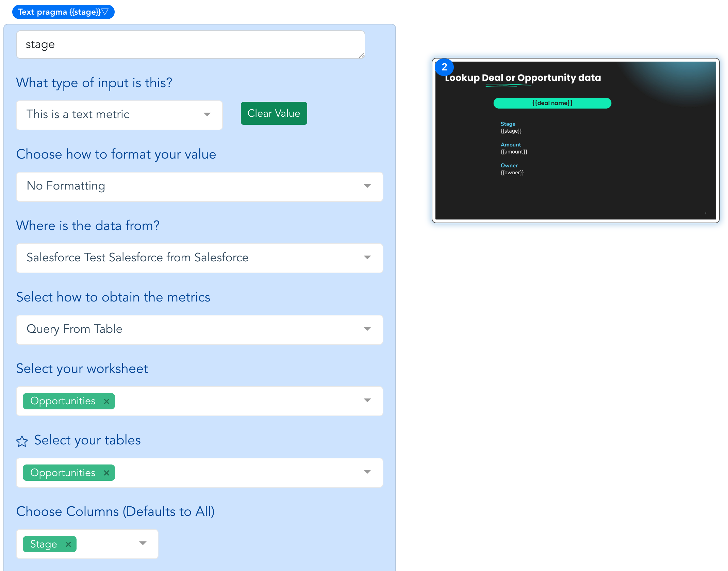Click the Stage tag in columns field
This screenshot has width=728, height=571.
(44, 544)
